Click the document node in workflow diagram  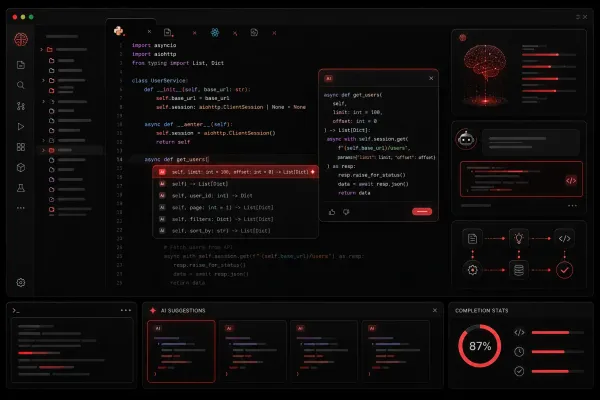tap(472, 238)
